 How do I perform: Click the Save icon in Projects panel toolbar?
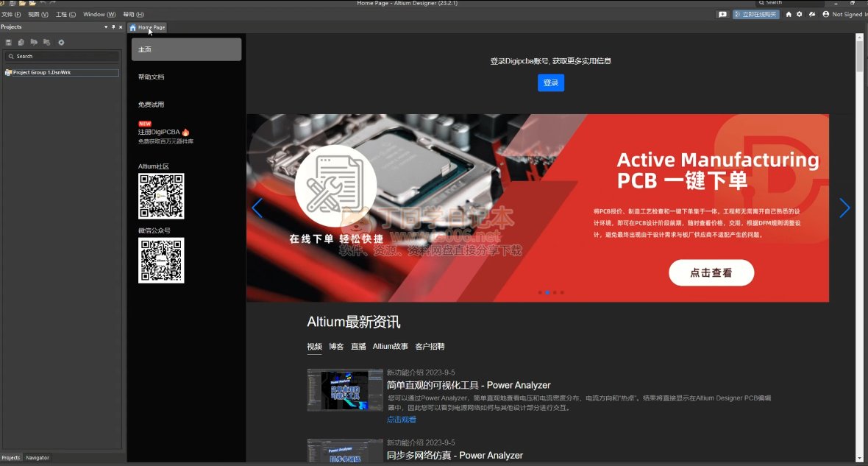click(9, 42)
